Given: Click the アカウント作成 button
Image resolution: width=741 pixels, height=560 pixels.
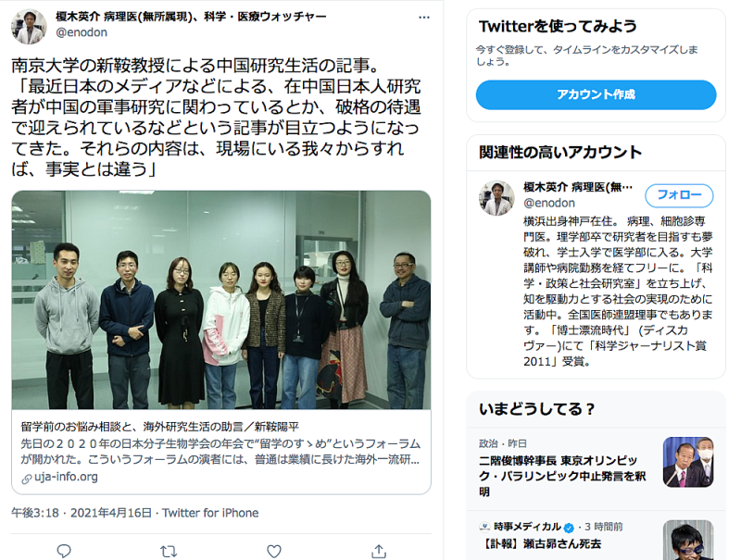Looking at the screenshot, I should (x=596, y=94).
